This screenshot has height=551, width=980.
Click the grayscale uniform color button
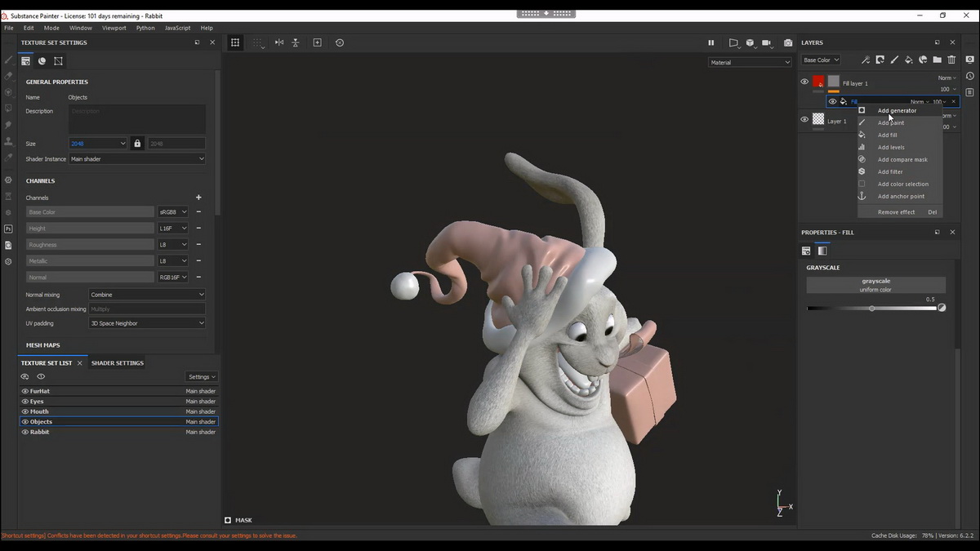click(876, 285)
